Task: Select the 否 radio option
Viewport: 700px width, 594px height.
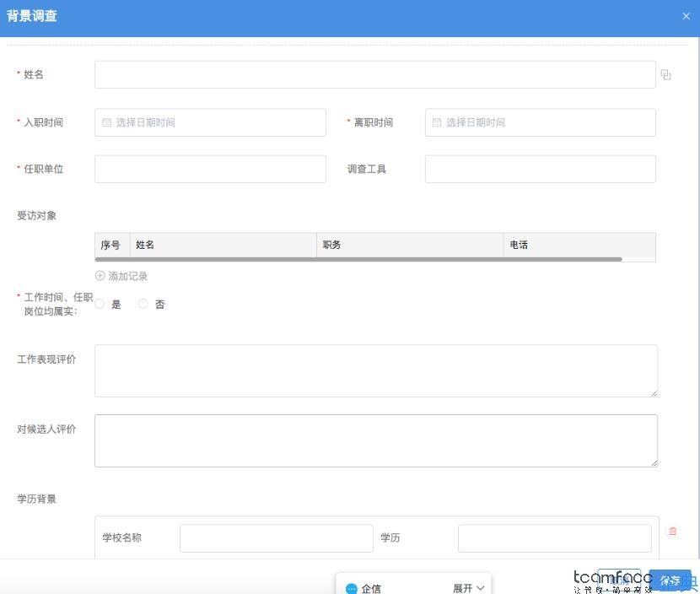Action: pyautogui.click(x=143, y=304)
